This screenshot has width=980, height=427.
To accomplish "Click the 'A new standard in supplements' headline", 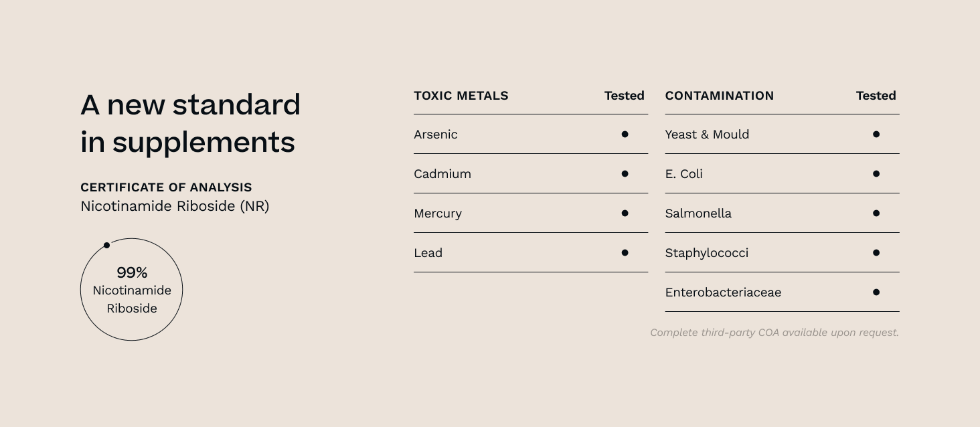I will (190, 123).
